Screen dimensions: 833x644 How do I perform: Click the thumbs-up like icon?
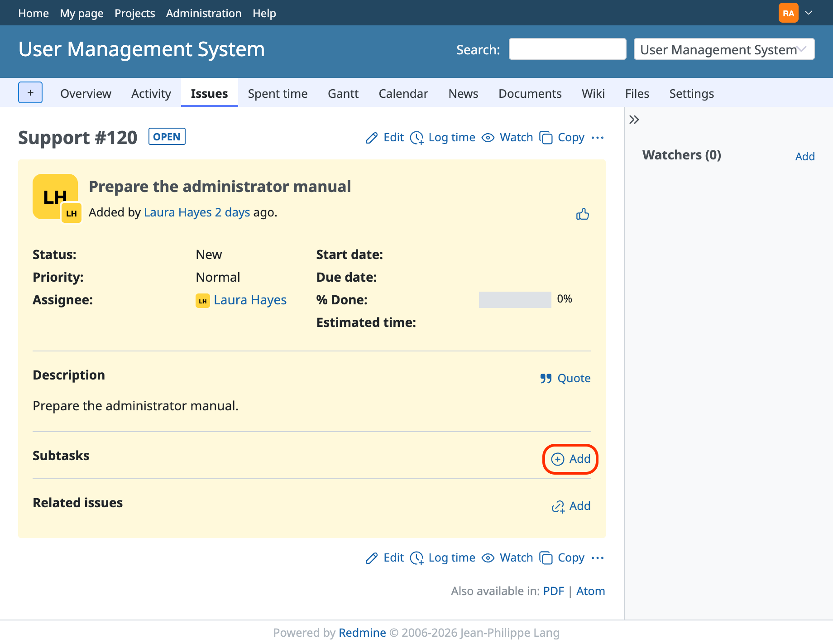click(583, 214)
